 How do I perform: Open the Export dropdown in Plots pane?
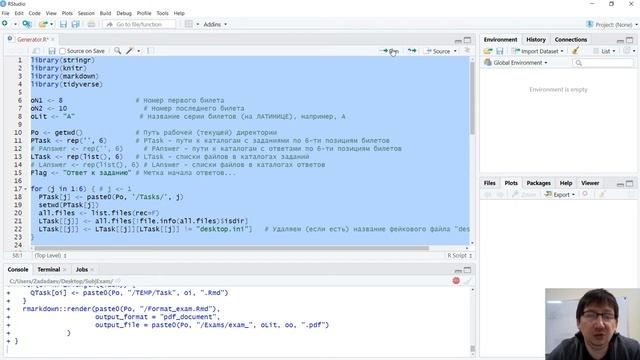pyautogui.click(x=560, y=195)
